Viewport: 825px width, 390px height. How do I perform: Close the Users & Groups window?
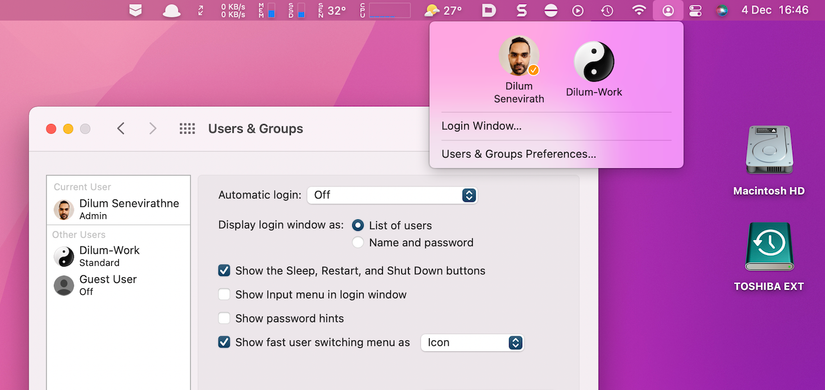(x=51, y=129)
